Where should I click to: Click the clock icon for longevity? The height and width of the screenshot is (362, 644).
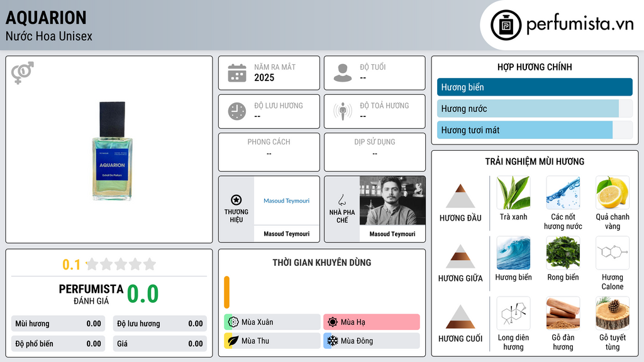click(237, 111)
